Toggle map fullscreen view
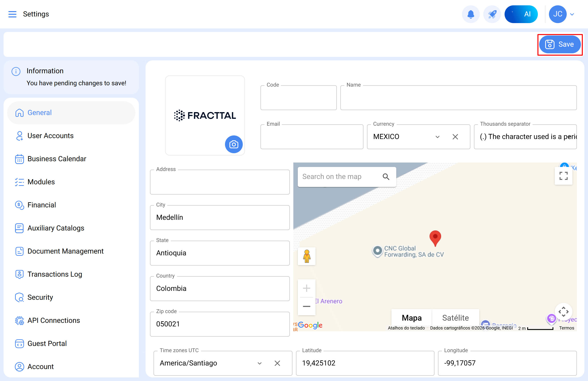Viewport: 588px width, 381px height. click(x=563, y=176)
